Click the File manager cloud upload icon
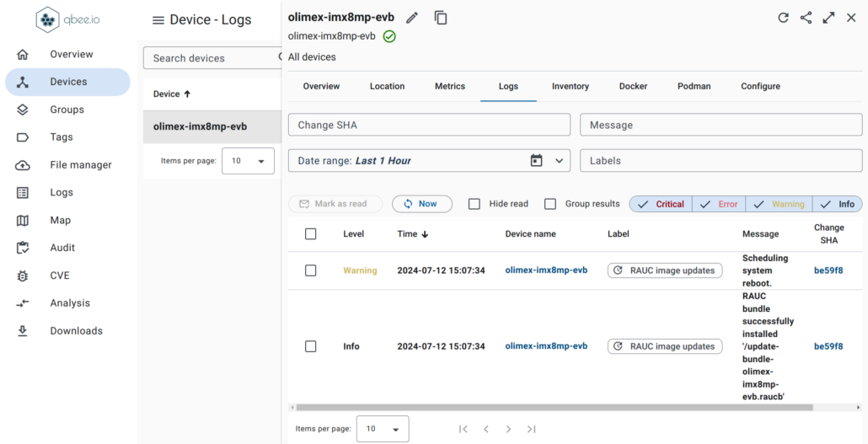Screen dimensions: 868x444 22,165
